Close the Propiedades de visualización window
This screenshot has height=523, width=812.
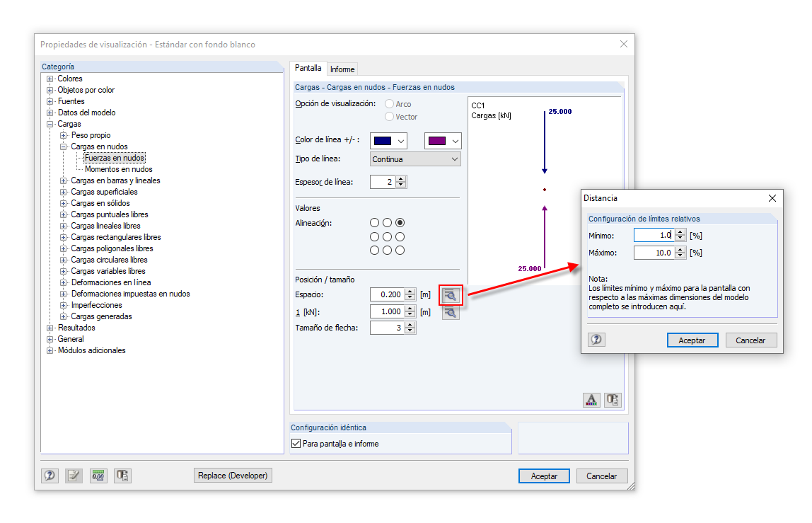(624, 44)
